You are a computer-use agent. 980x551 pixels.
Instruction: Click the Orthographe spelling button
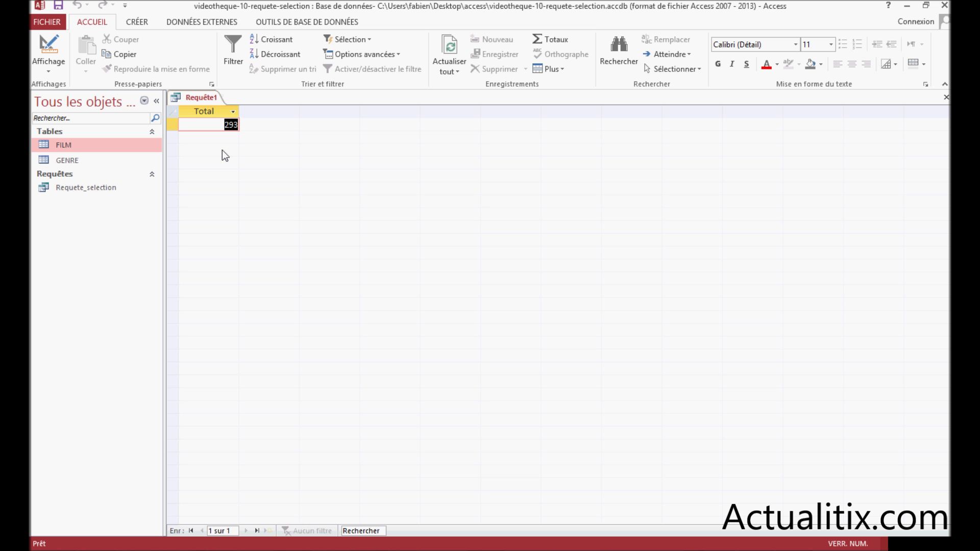tap(560, 54)
